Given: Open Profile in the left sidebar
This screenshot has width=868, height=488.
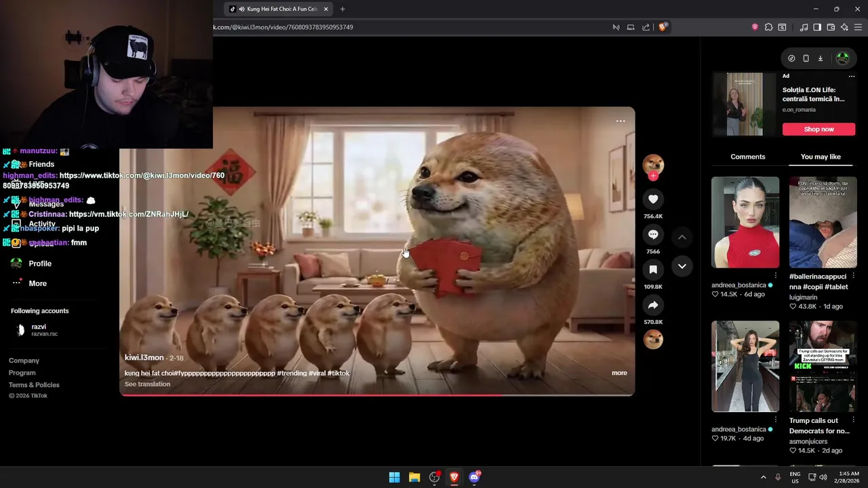Looking at the screenshot, I should [x=40, y=264].
